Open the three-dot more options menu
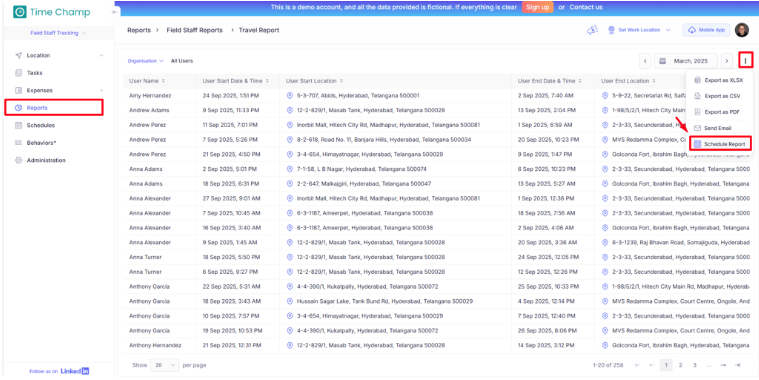The width and height of the screenshot is (759, 380). tap(745, 61)
